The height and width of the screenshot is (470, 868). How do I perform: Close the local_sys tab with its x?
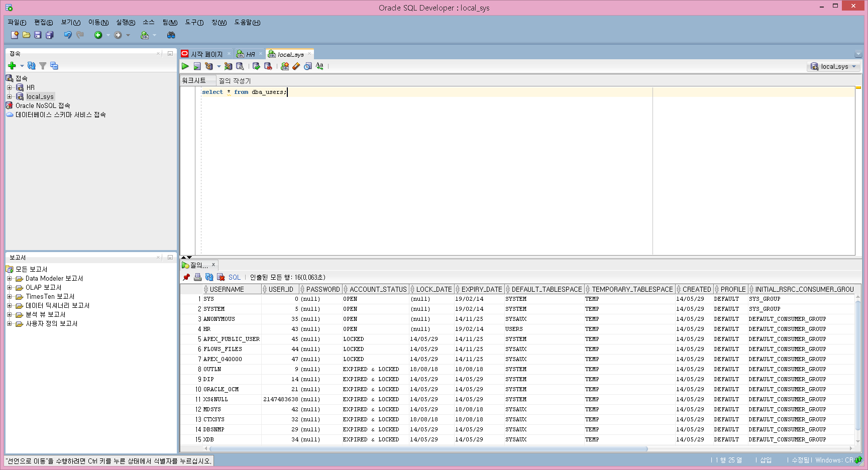(309, 54)
